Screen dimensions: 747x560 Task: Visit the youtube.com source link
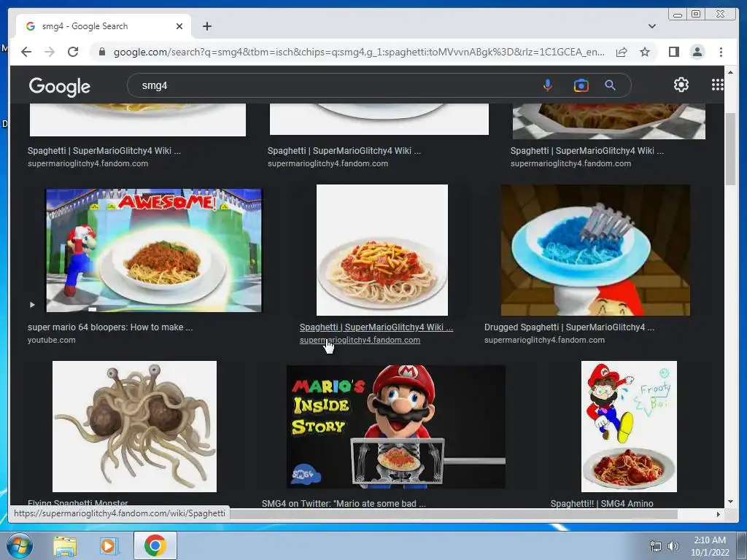pos(52,340)
